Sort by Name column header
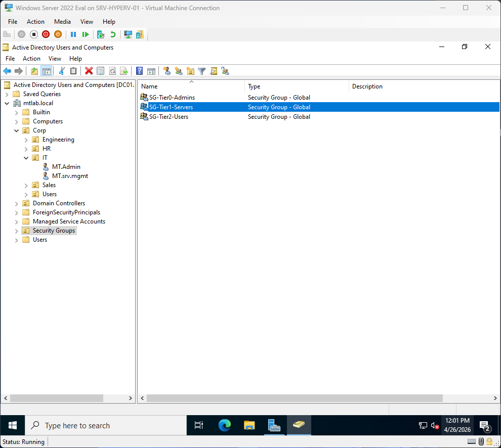The image size is (501, 448). point(191,86)
